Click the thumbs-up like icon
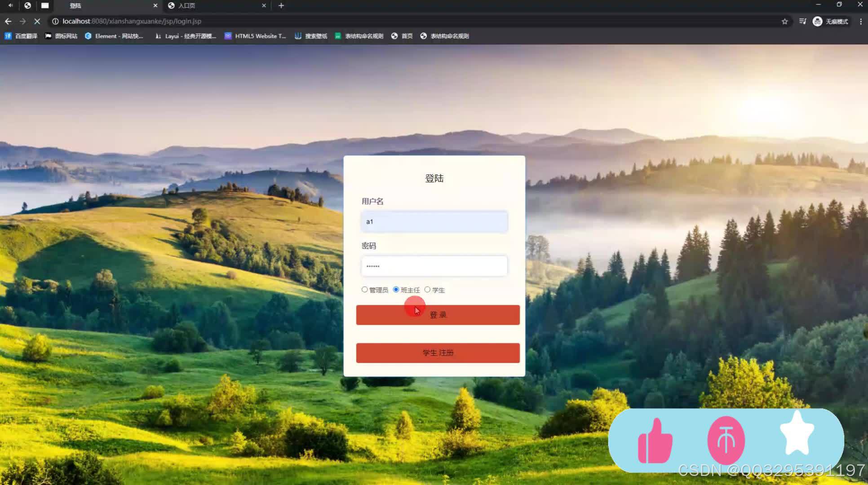This screenshot has height=485, width=868. (x=655, y=441)
